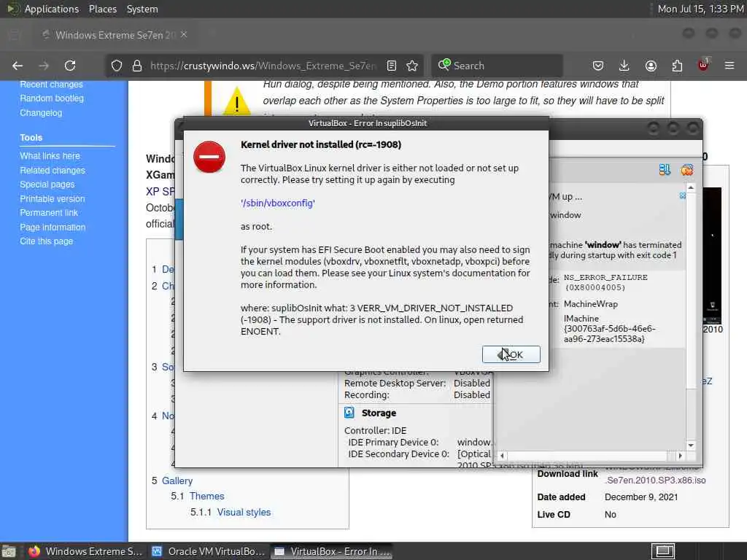Open the Places menu

coord(103,9)
